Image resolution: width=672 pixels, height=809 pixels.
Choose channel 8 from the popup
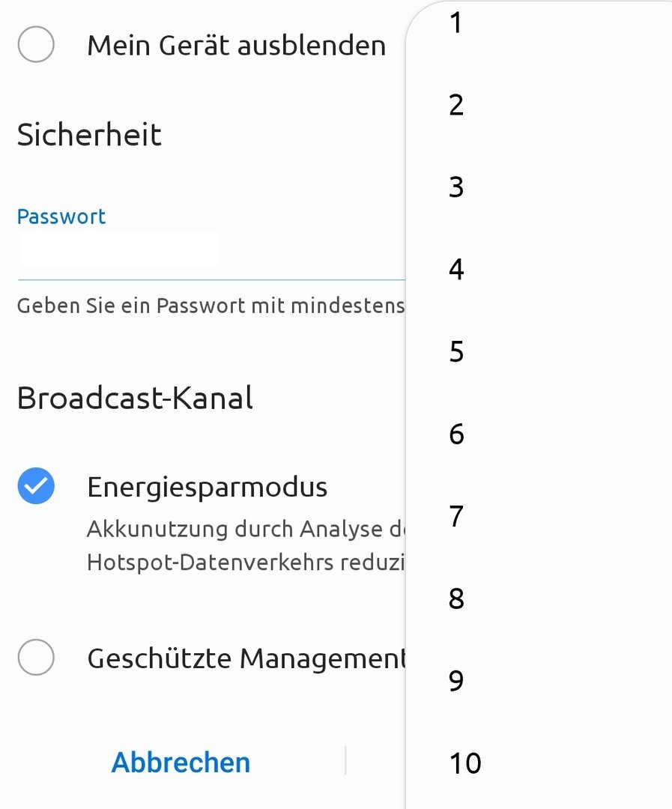click(x=539, y=599)
